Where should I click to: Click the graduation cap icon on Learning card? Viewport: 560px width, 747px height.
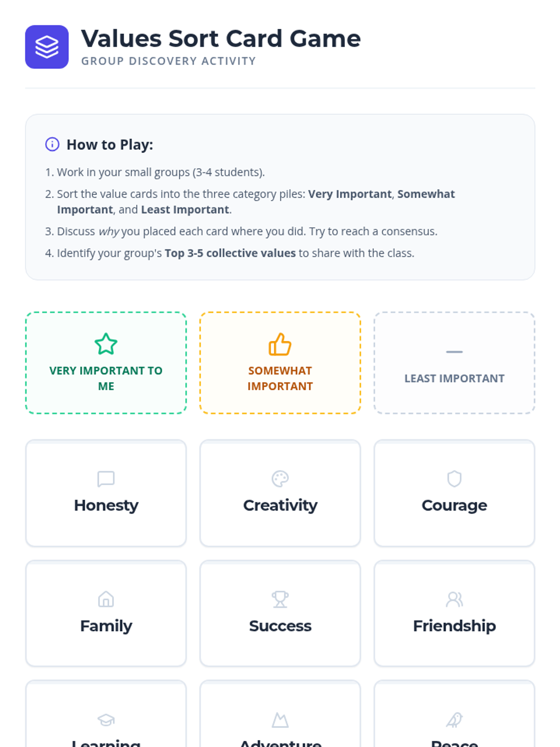click(106, 720)
